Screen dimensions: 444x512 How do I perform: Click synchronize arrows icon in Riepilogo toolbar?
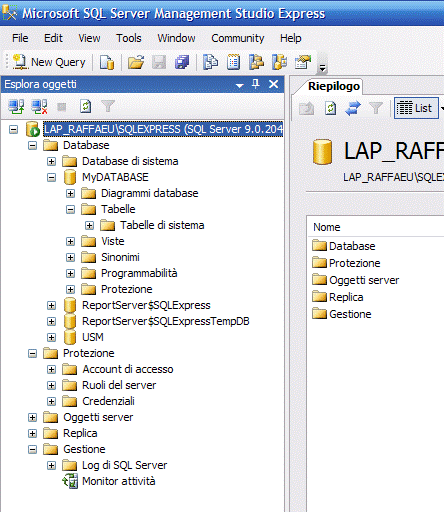[x=353, y=108]
